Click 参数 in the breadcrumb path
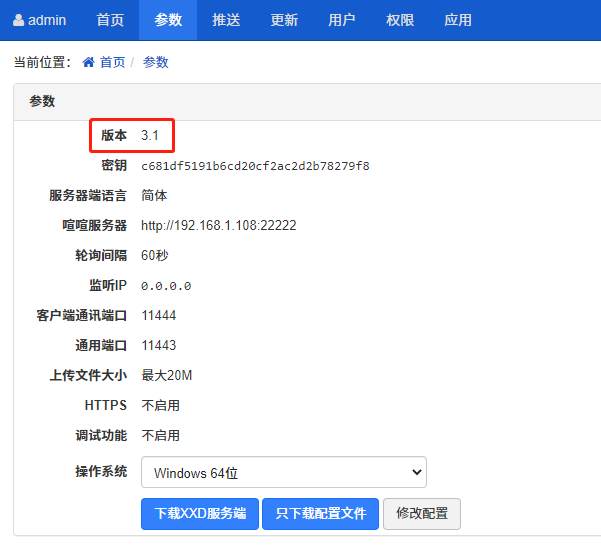 156,62
